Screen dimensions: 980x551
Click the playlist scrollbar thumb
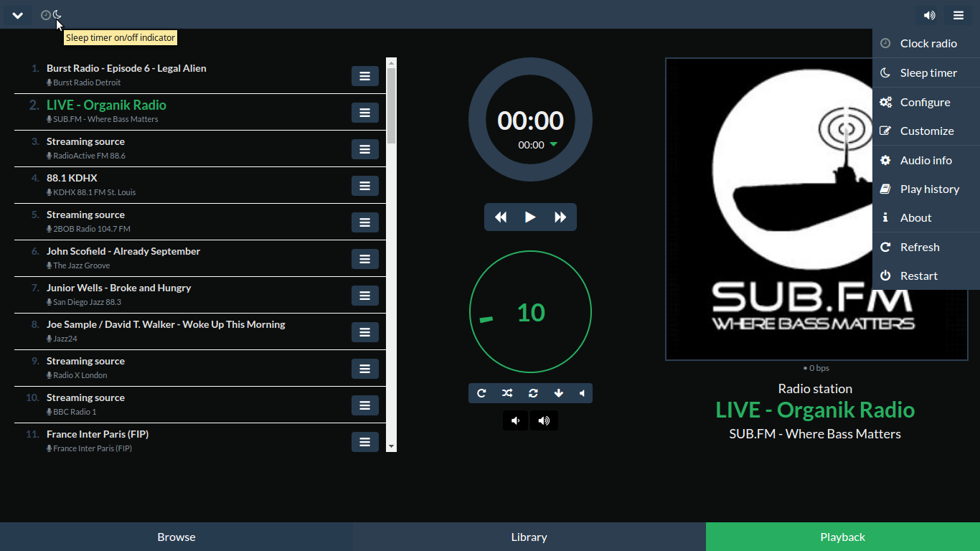tap(391, 105)
